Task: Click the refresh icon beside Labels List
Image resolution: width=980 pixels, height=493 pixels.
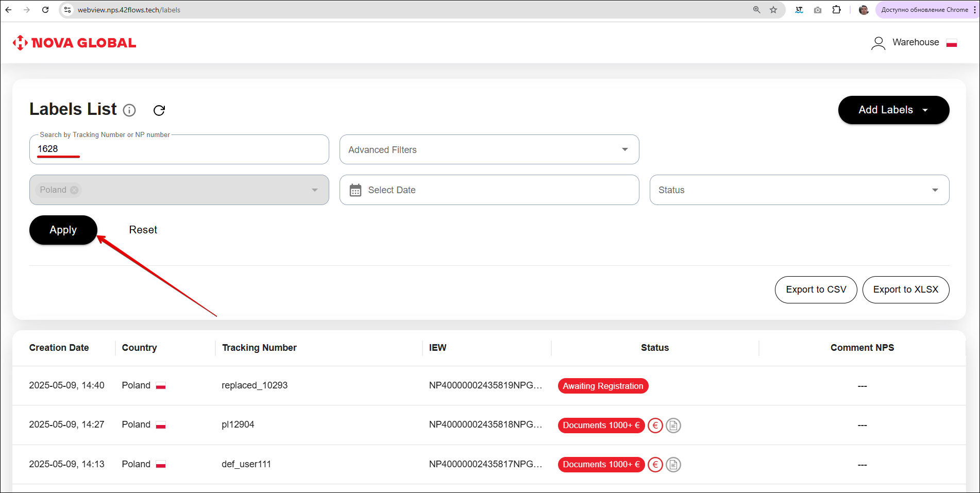Action: (x=159, y=110)
